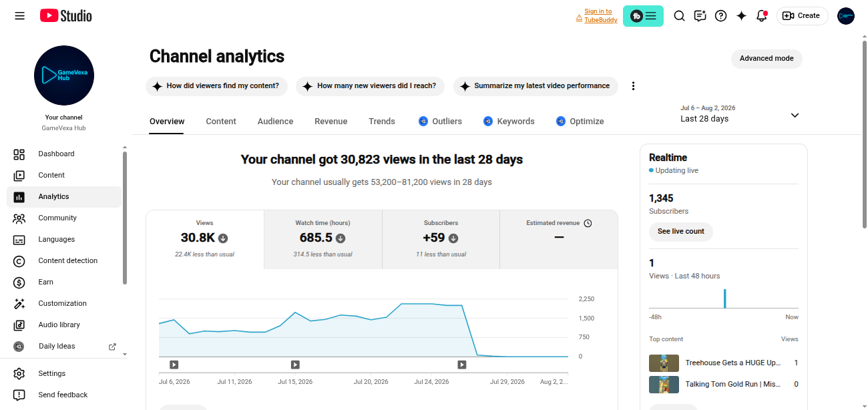Viewport: 868px width, 410px height.
Task: Open Dashboard in the sidebar
Action: (64, 154)
